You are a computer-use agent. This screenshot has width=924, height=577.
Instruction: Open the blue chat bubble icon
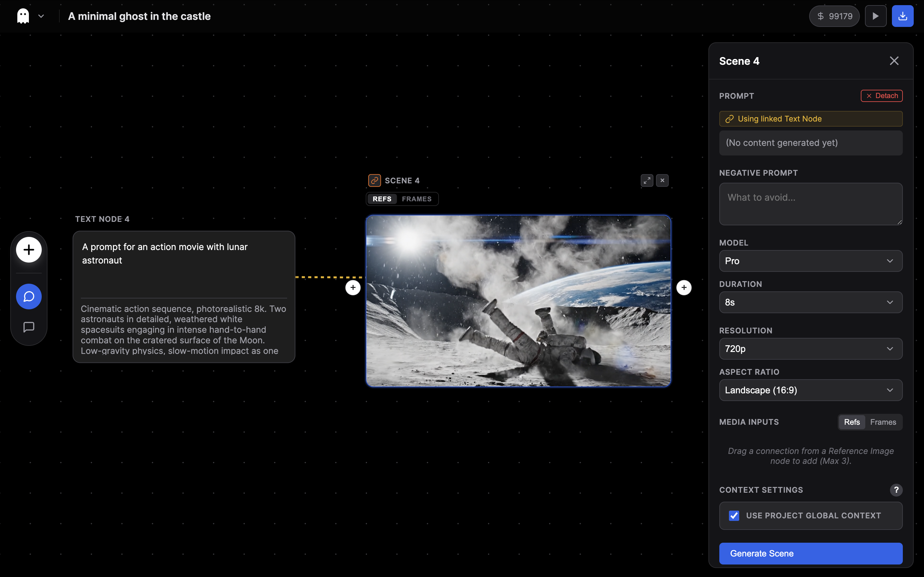[x=29, y=297]
